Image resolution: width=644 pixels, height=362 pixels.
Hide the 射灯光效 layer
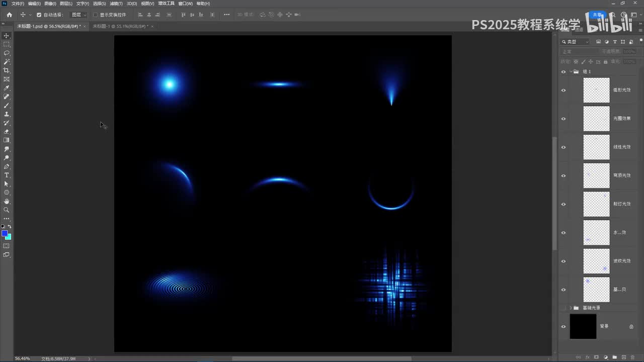[x=563, y=204]
